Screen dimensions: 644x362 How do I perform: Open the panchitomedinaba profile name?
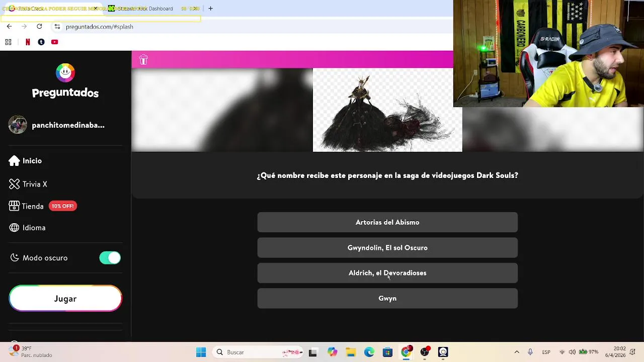coord(68,125)
